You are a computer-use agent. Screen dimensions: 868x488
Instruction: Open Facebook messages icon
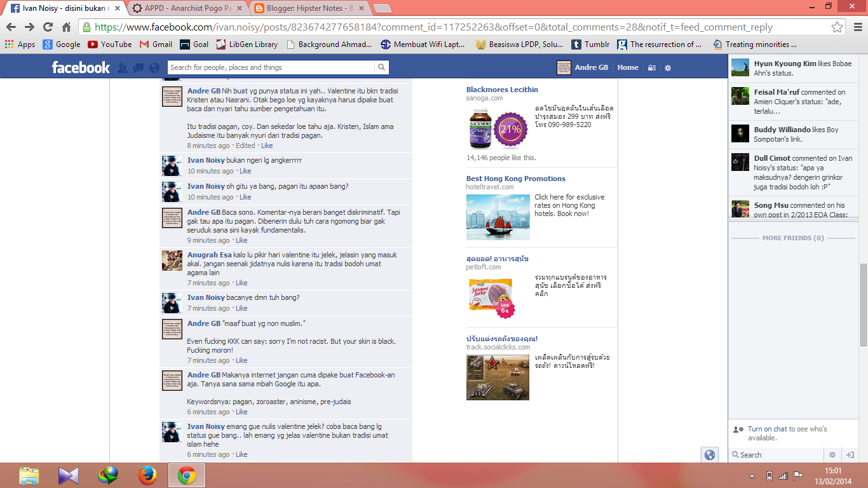(x=139, y=67)
